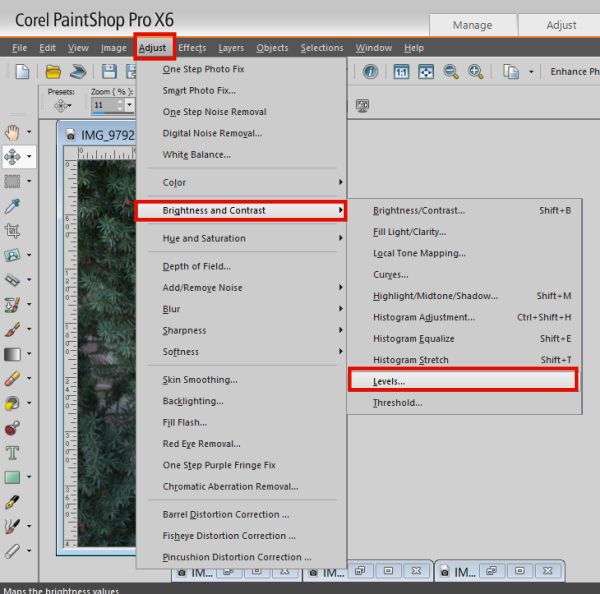600x594 pixels.
Task: Choose Levels... from the submenu
Action: click(x=463, y=381)
